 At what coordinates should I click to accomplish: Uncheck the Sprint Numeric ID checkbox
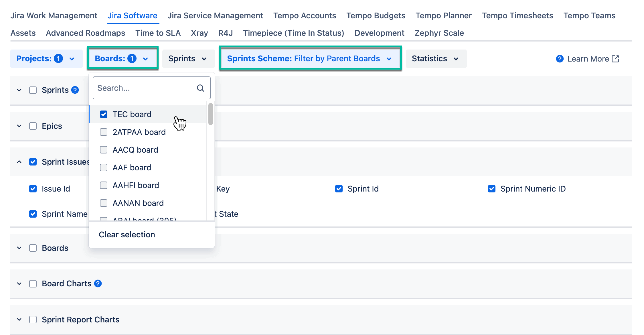[492, 188]
